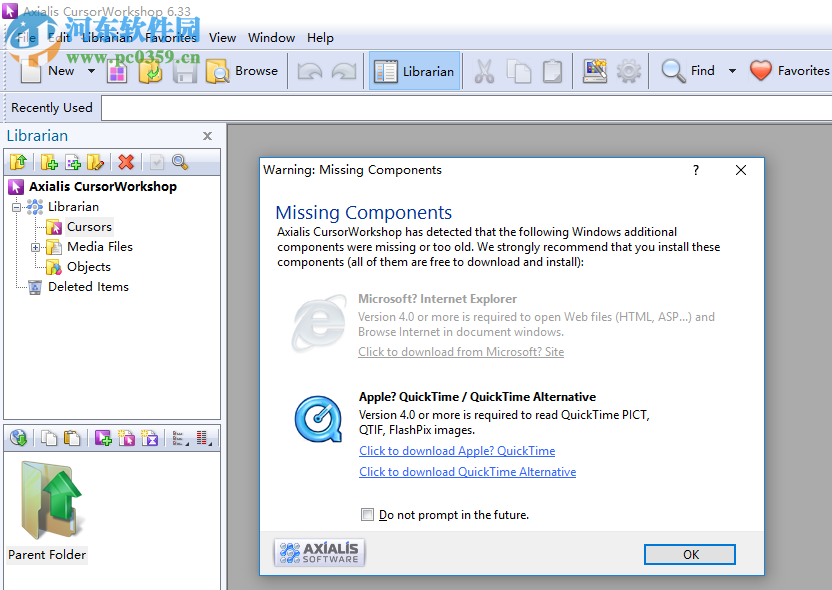
Task: Click the new folder icon in Librarian
Action: [49, 162]
